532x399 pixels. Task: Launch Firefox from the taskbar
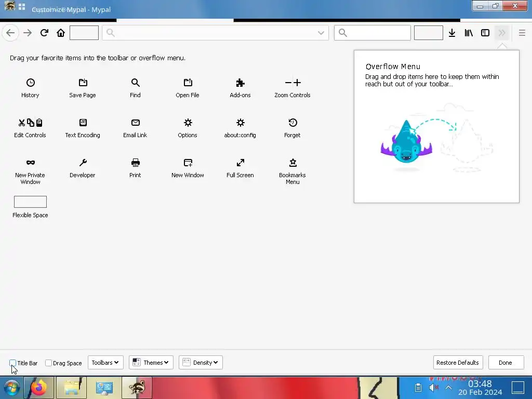(x=38, y=388)
